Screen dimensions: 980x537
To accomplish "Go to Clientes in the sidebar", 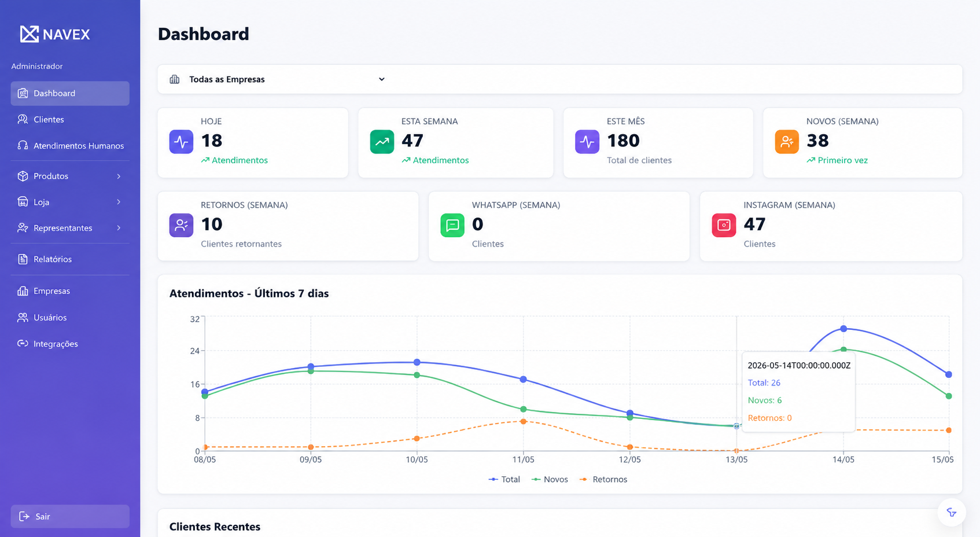I will (70, 119).
